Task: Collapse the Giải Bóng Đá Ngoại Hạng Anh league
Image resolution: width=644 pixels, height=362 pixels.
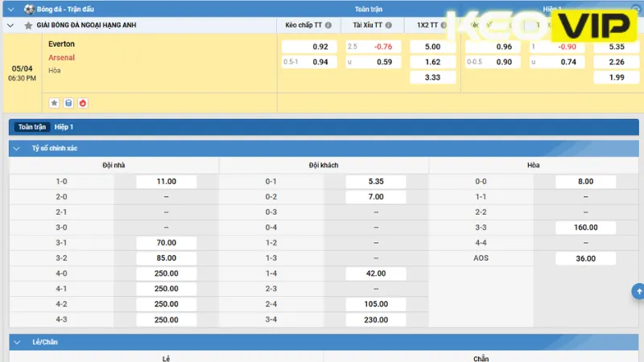Action: (10, 26)
